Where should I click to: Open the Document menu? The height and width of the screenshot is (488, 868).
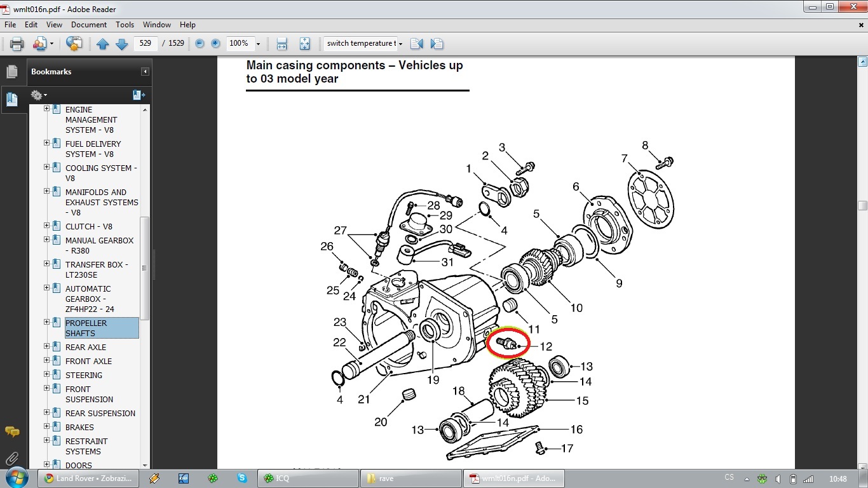[88, 25]
